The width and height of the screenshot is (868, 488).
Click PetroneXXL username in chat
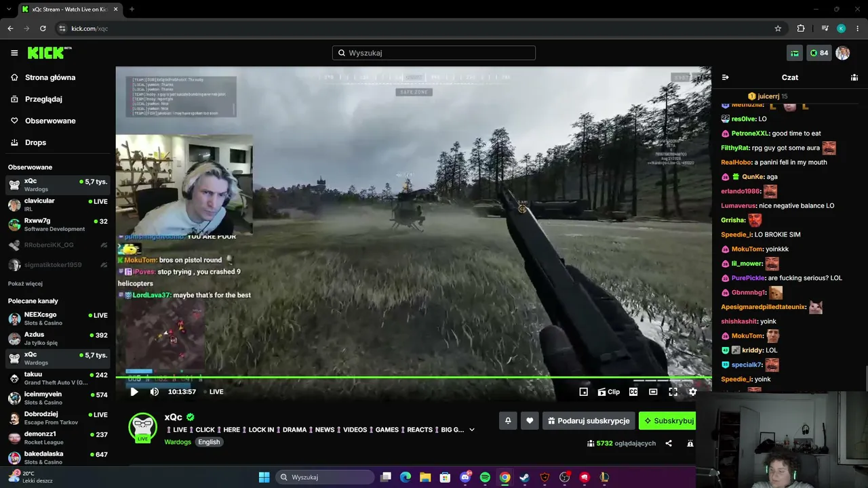750,134
